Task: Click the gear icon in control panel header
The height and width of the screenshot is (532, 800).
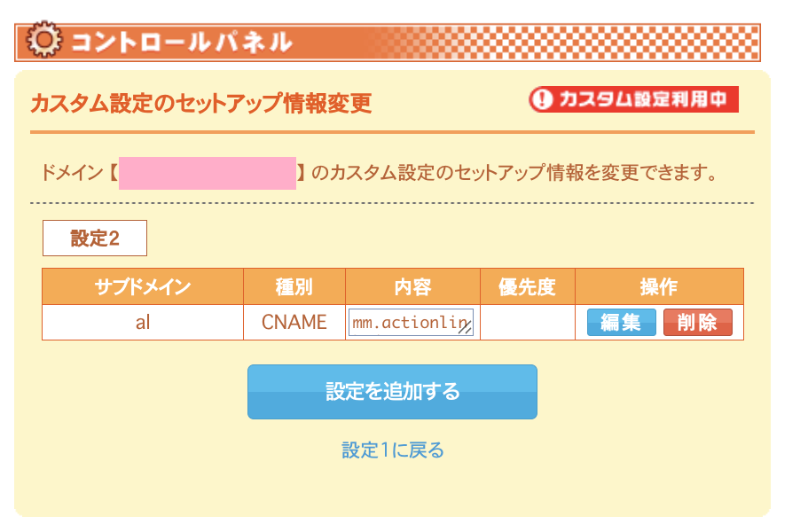Action: pyautogui.click(x=43, y=39)
